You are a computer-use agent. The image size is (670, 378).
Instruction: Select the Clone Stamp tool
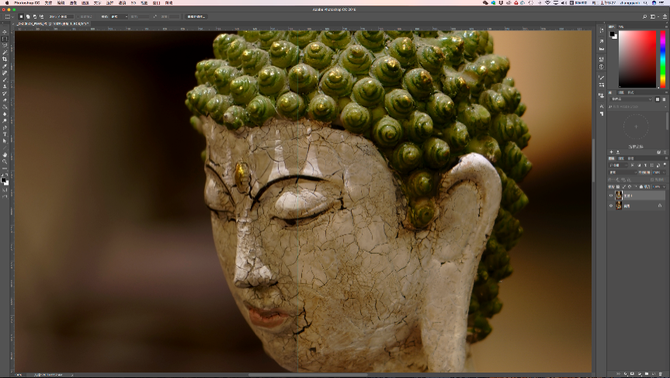[x=5, y=87]
